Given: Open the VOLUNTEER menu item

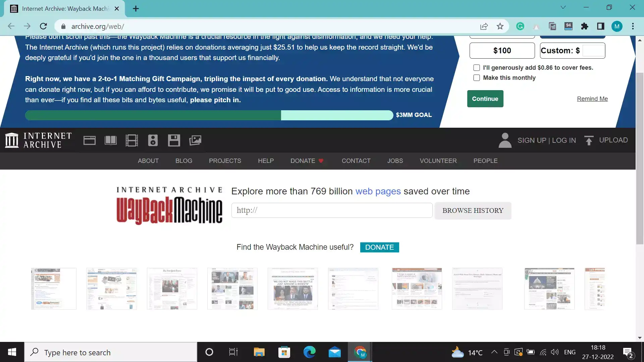Looking at the screenshot, I should pyautogui.click(x=438, y=161).
